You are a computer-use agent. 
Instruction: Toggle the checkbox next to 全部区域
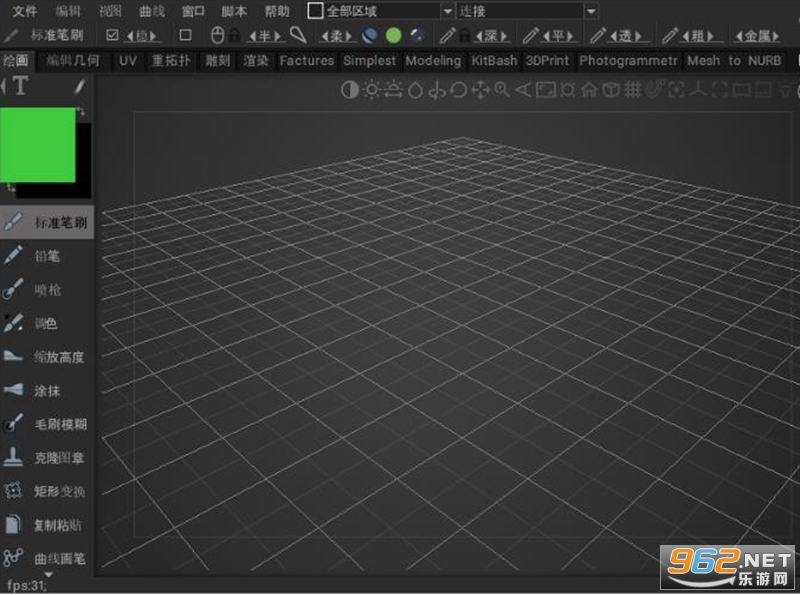[x=315, y=10]
